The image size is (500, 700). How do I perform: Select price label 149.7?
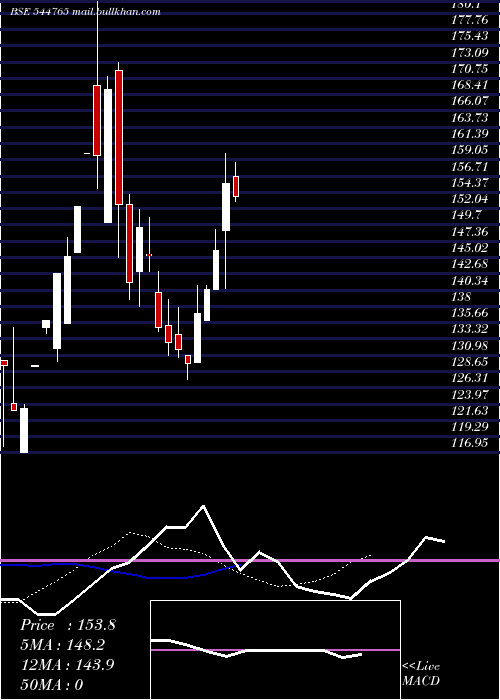coord(466,215)
